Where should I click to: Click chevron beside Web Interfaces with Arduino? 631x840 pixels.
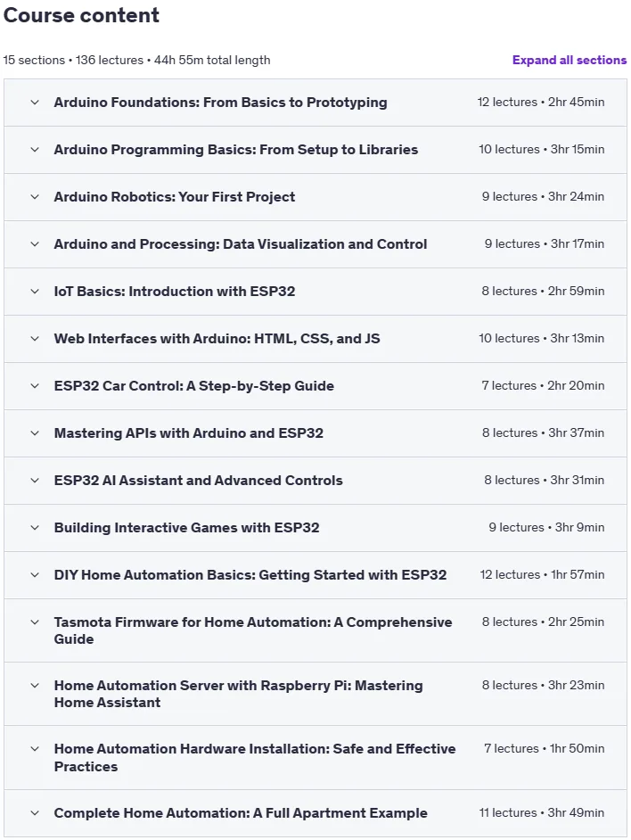pyautogui.click(x=35, y=339)
